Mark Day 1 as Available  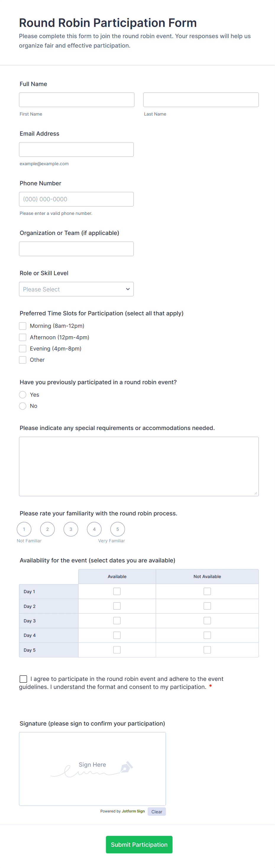pos(117,591)
